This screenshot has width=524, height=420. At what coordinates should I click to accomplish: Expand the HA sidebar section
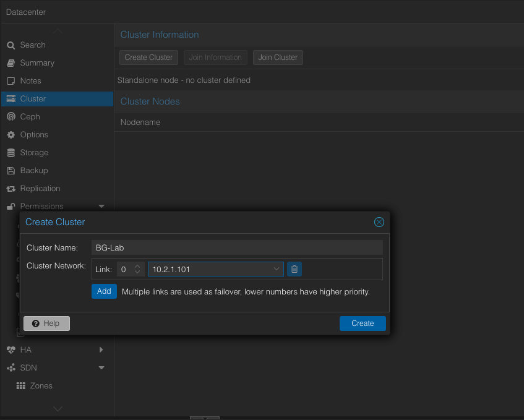click(x=101, y=350)
